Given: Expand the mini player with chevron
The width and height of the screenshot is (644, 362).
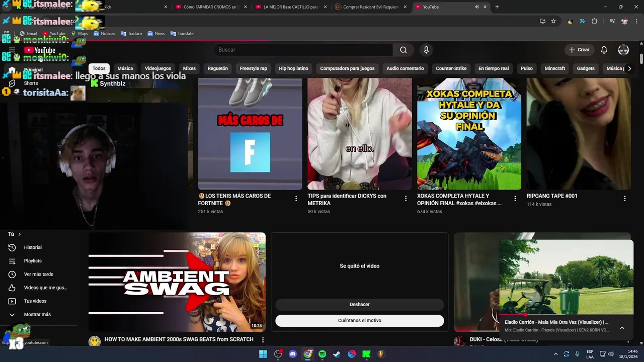Looking at the screenshot, I should [x=622, y=328].
